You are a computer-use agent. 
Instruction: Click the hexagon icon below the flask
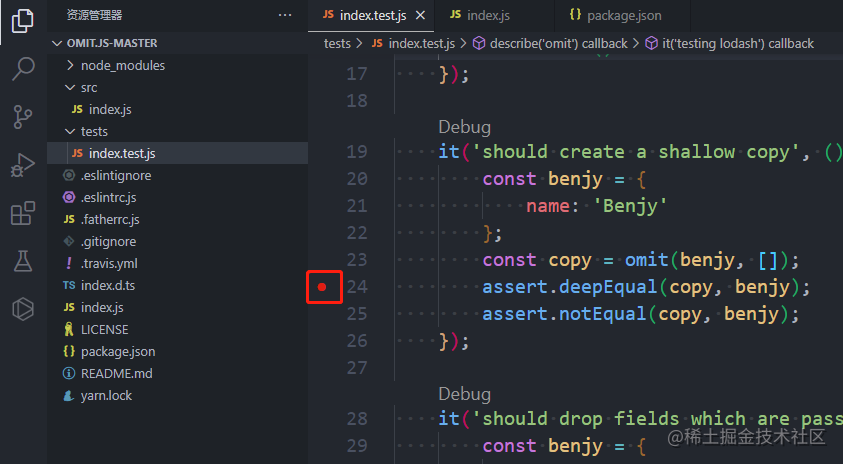pos(23,309)
